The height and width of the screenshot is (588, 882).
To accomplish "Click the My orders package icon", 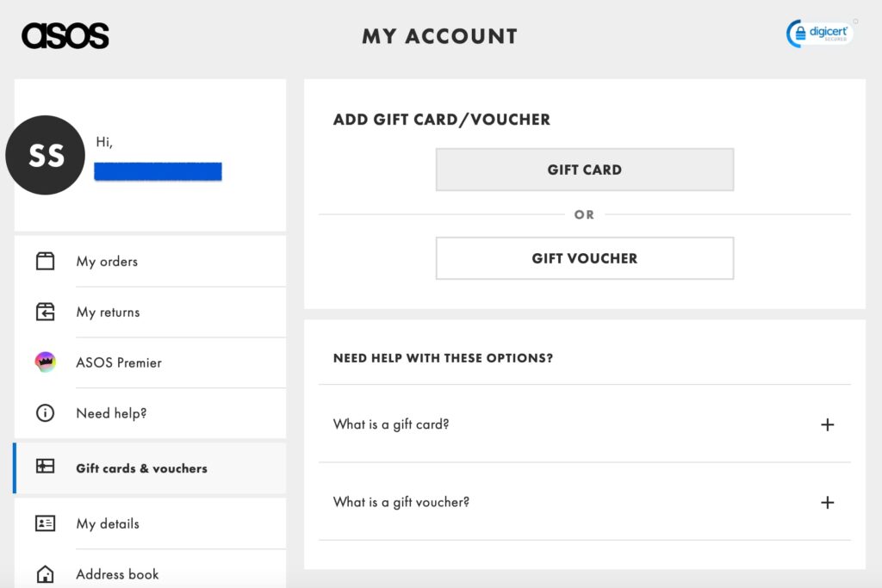I will coord(44,261).
